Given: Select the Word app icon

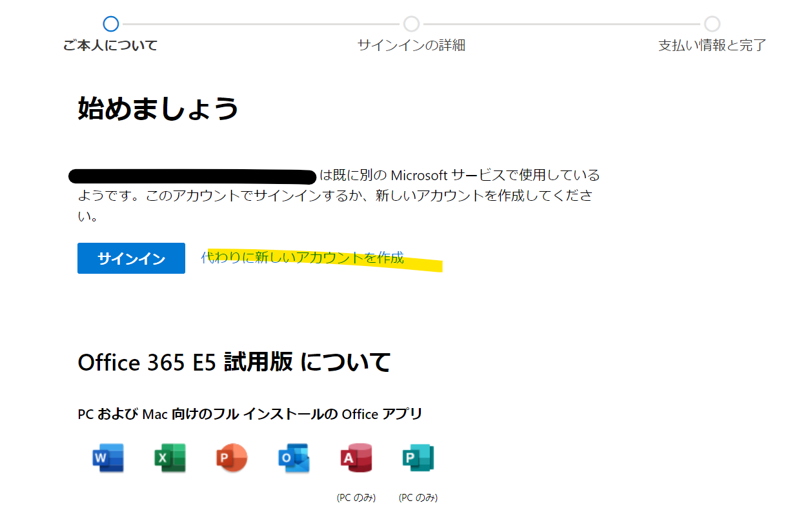Looking at the screenshot, I should tap(108, 458).
